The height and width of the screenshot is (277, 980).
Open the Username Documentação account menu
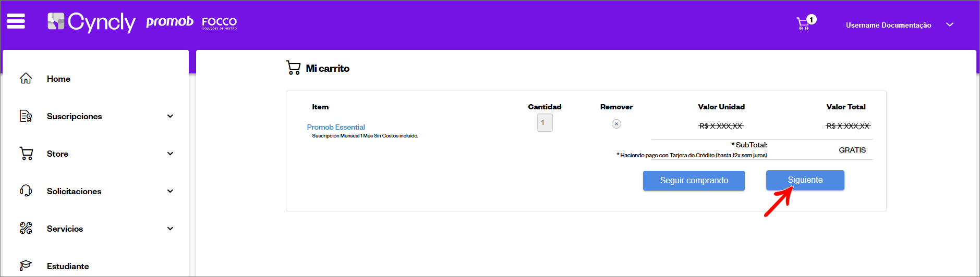[x=888, y=25]
